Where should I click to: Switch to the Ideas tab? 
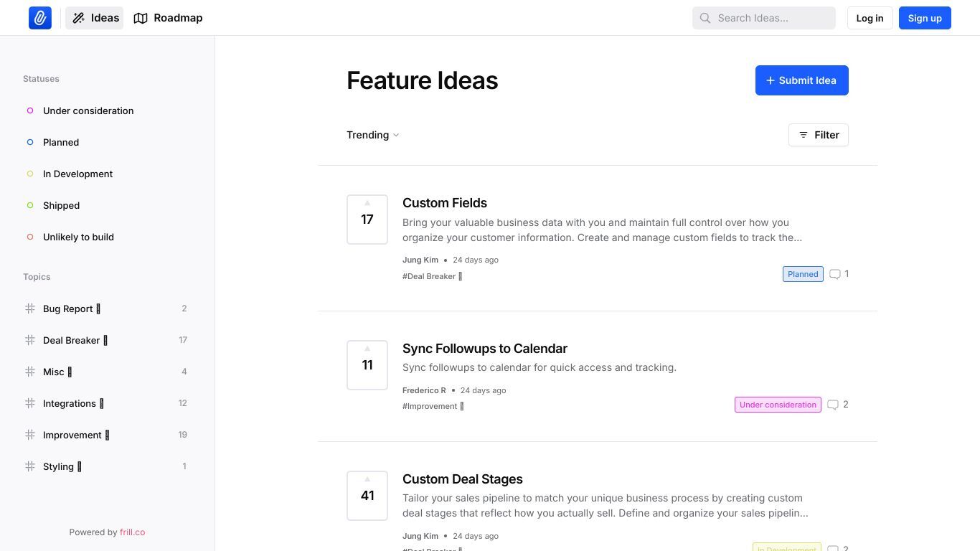95,18
